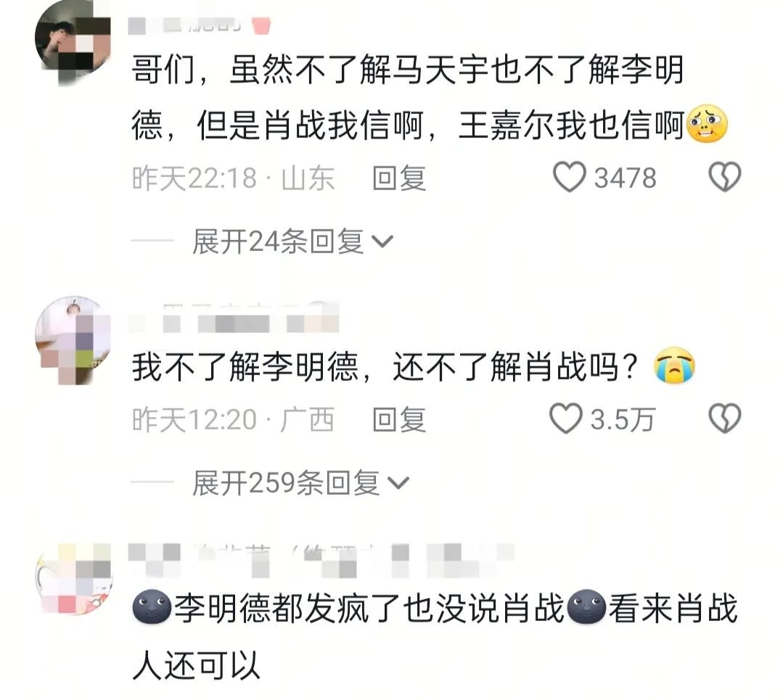This screenshot has width=783, height=700.
Task: Tap the pink badge beside first username
Action: tap(261, 25)
